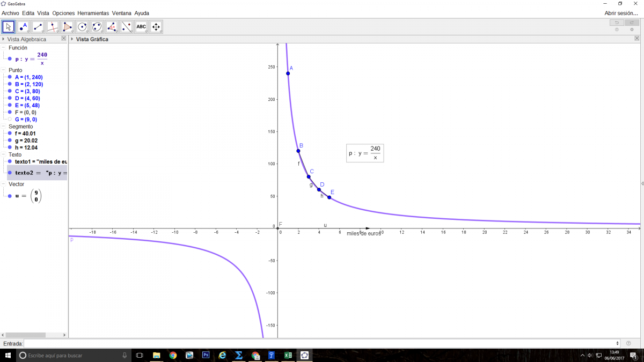Select the Ellipse conic tool
This screenshot has width=644, height=362.
pos(97,27)
